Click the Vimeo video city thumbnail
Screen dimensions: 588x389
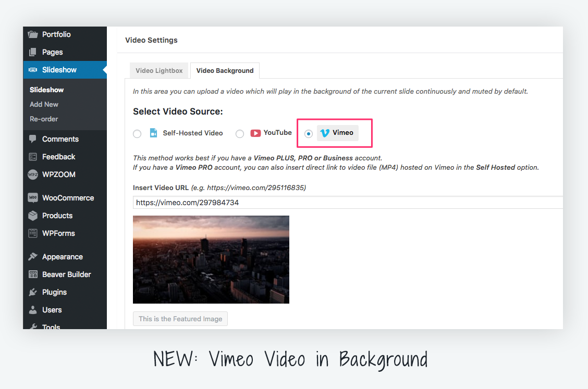pyautogui.click(x=211, y=260)
